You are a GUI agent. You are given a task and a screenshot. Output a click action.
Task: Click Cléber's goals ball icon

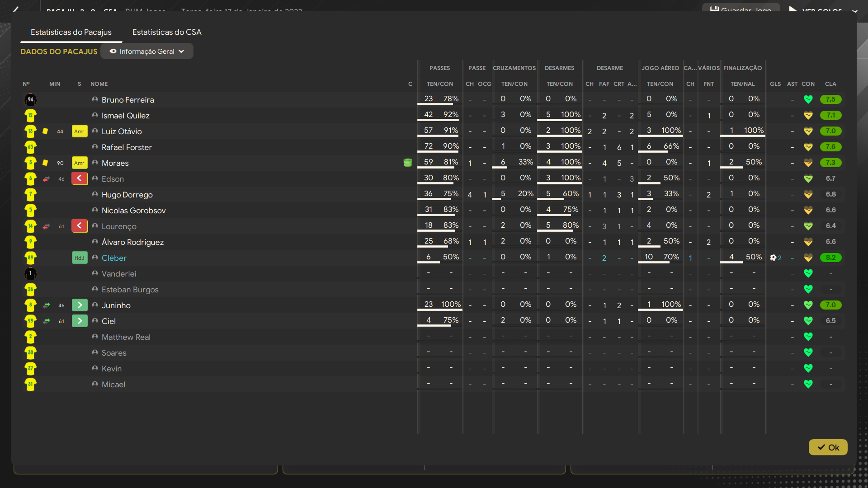773,258
